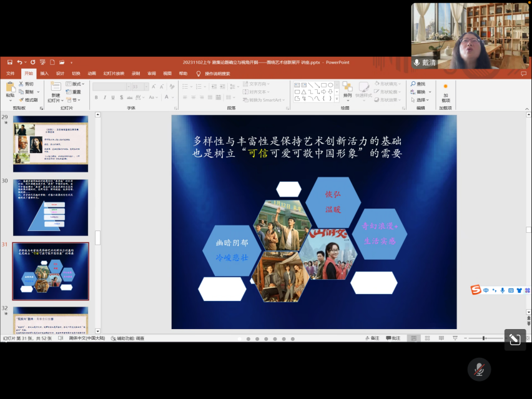This screenshot has width=532, height=399.
Task: Click the Comments (批注) button in status bar
Action: point(392,338)
